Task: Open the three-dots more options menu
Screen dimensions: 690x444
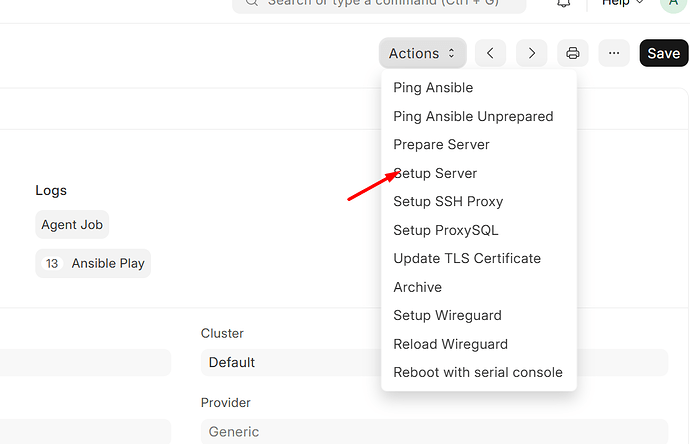Action: pos(614,53)
